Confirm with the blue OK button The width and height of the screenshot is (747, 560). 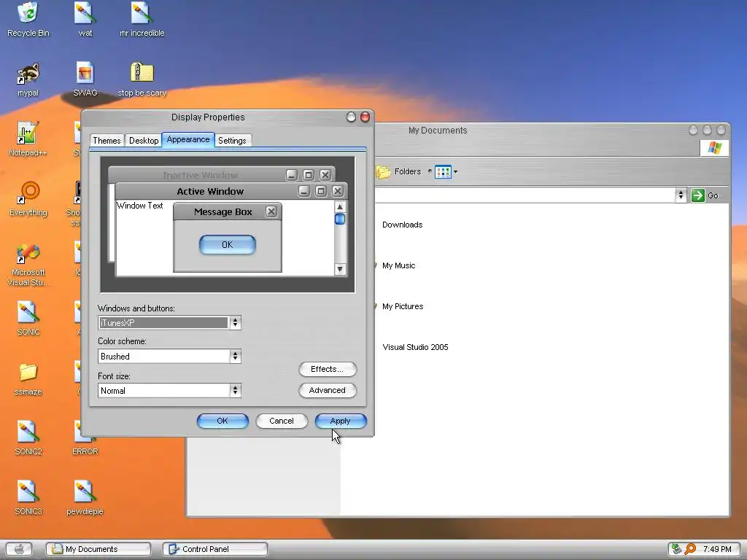(x=222, y=421)
